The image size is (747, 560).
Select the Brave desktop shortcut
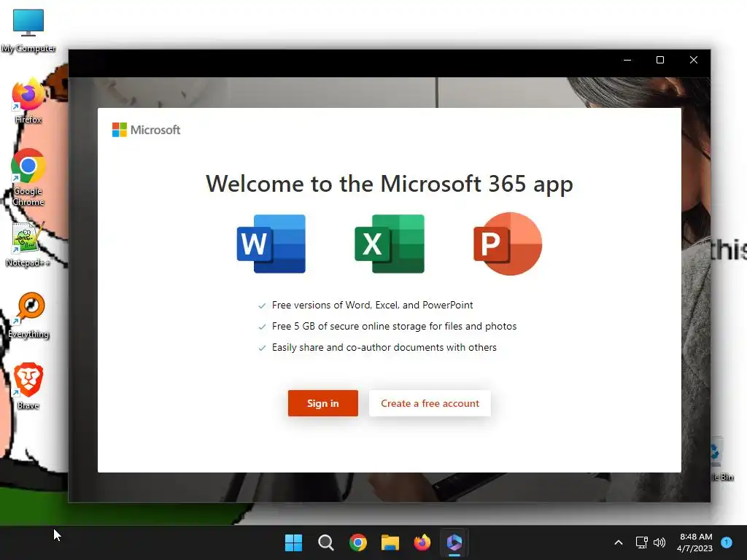[28, 386]
